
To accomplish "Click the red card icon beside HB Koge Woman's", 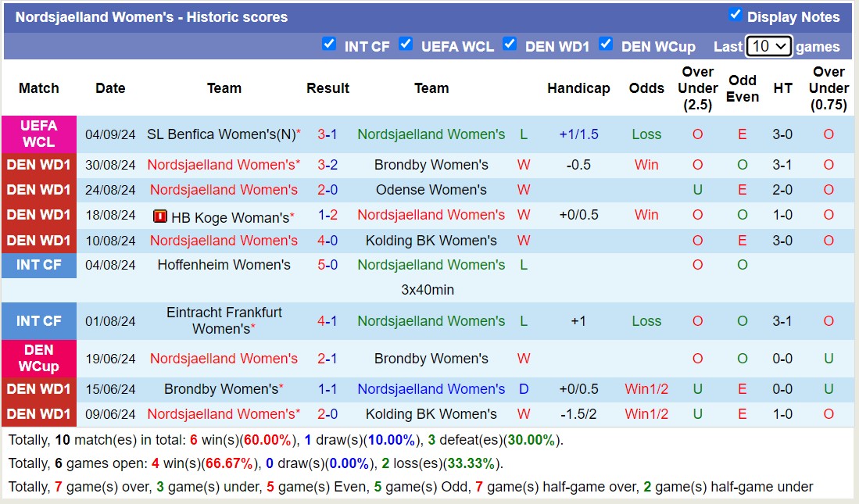I will click(162, 215).
